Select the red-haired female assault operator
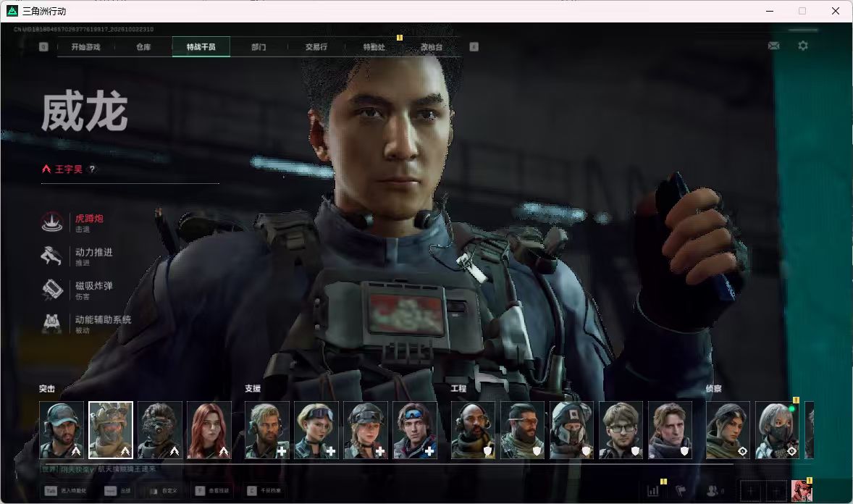This screenshot has height=504, width=853. click(209, 430)
